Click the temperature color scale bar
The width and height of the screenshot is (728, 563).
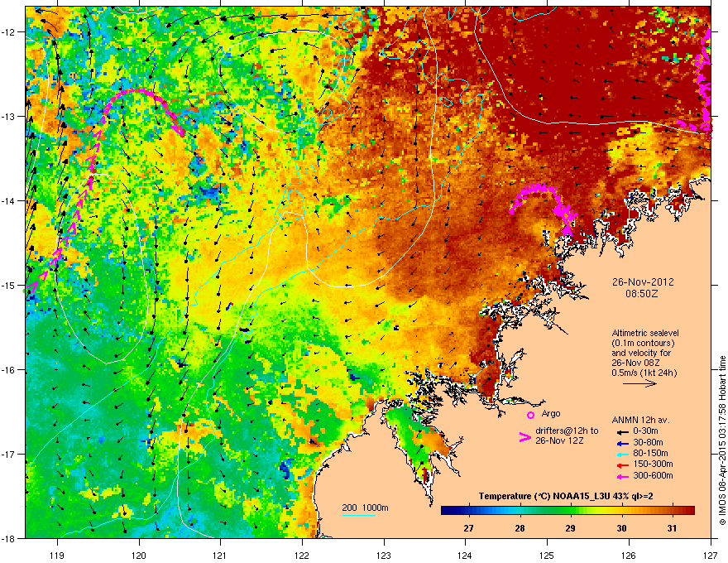pos(568,511)
